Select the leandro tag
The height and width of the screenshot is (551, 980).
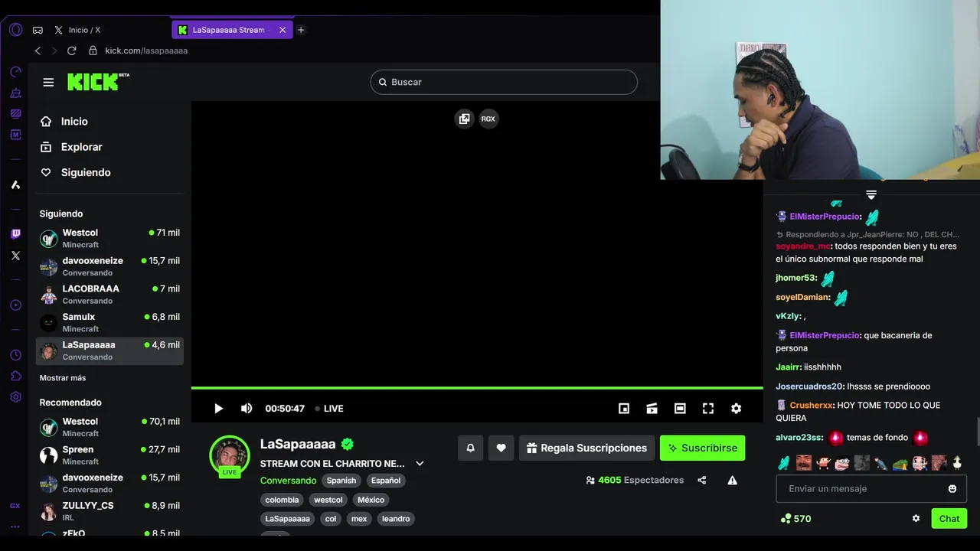pyautogui.click(x=396, y=519)
